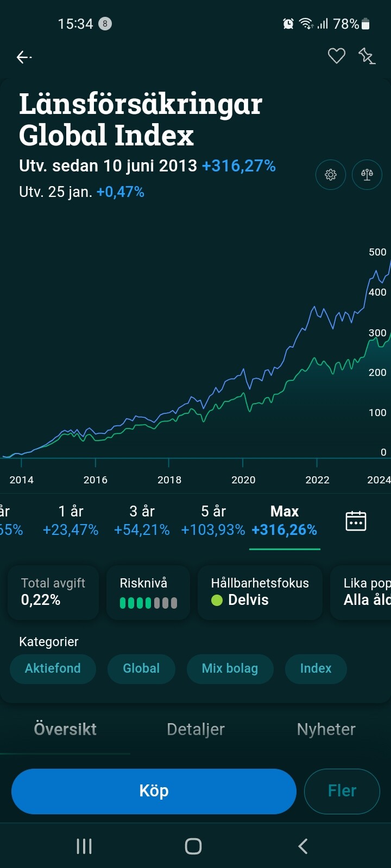Open chart settings gear icon
The width and height of the screenshot is (391, 868).
330,175
